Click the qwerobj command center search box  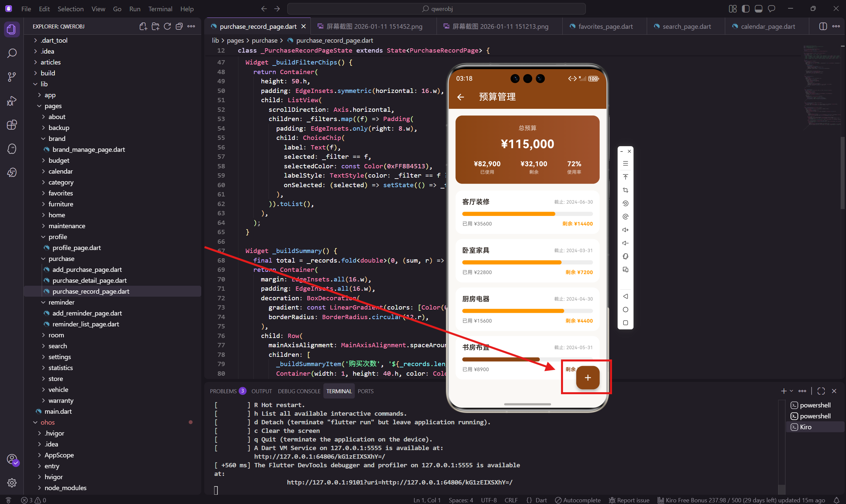(437, 9)
